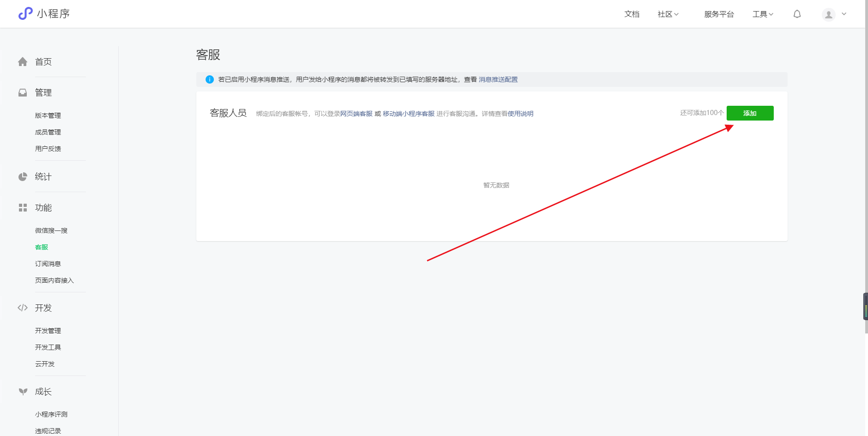Screen dimensions: 868x436
Task: Click the blue info icon in notice bar
Action: tap(209, 79)
